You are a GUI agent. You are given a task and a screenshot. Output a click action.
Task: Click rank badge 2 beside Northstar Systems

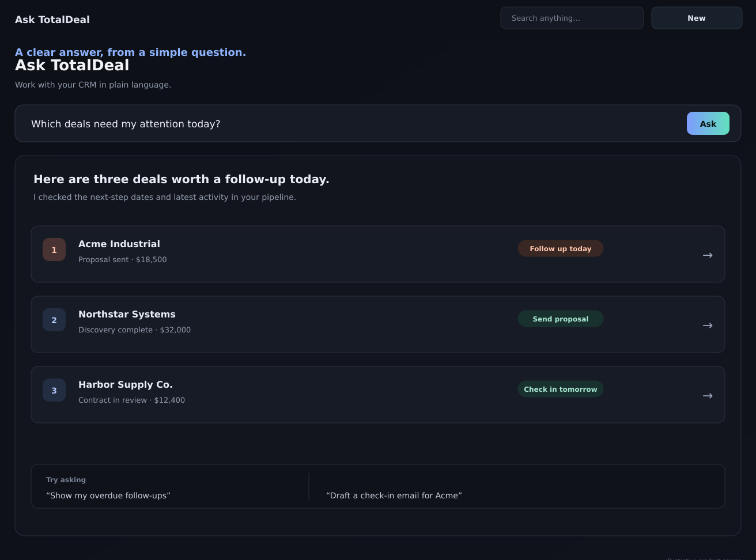tap(54, 320)
